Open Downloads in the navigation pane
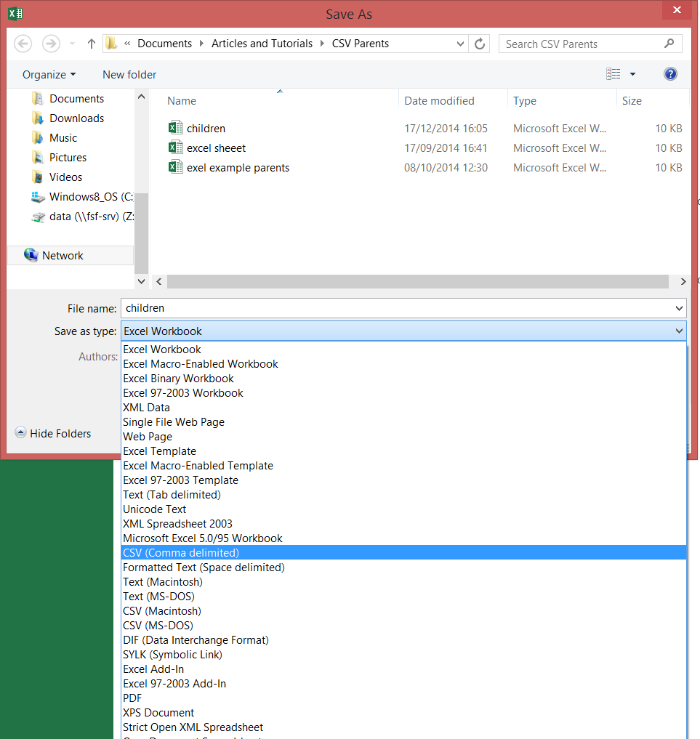Screen dimensions: 700x739 (x=76, y=118)
